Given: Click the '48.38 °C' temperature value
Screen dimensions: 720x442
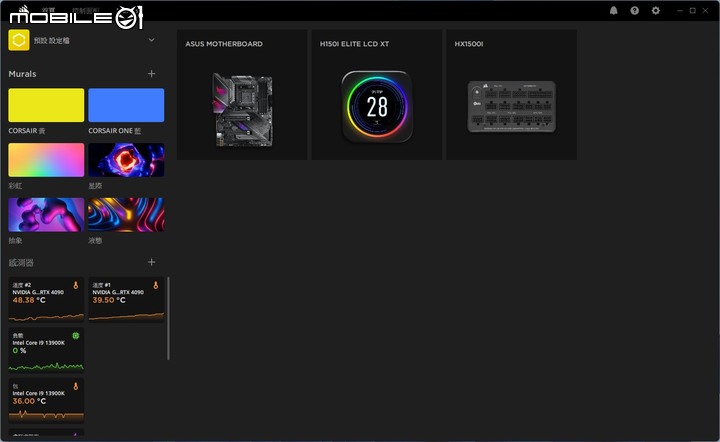Looking at the screenshot, I should pyautogui.click(x=29, y=300).
